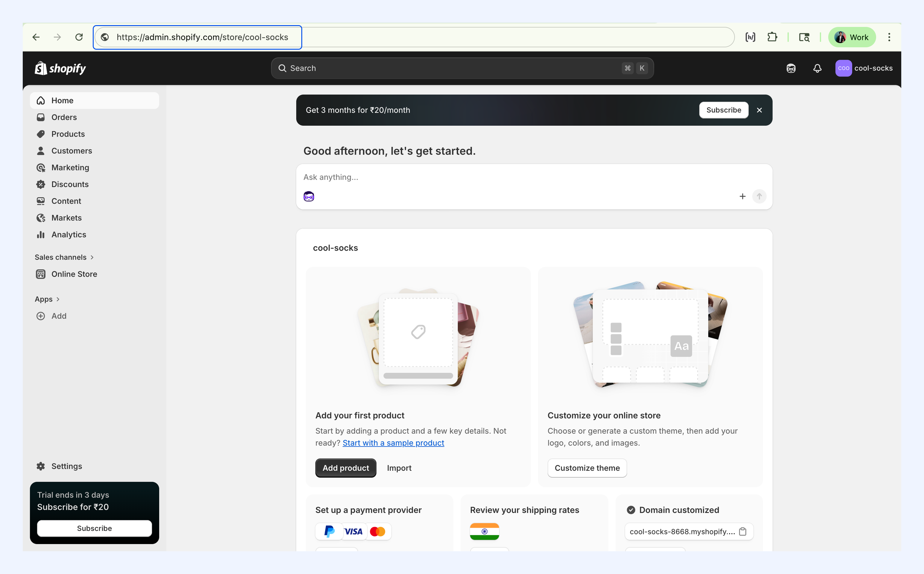Image resolution: width=924 pixels, height=574 pixels.
Task: Open Online Store sales channel
Action: click(x=95, y=274)
